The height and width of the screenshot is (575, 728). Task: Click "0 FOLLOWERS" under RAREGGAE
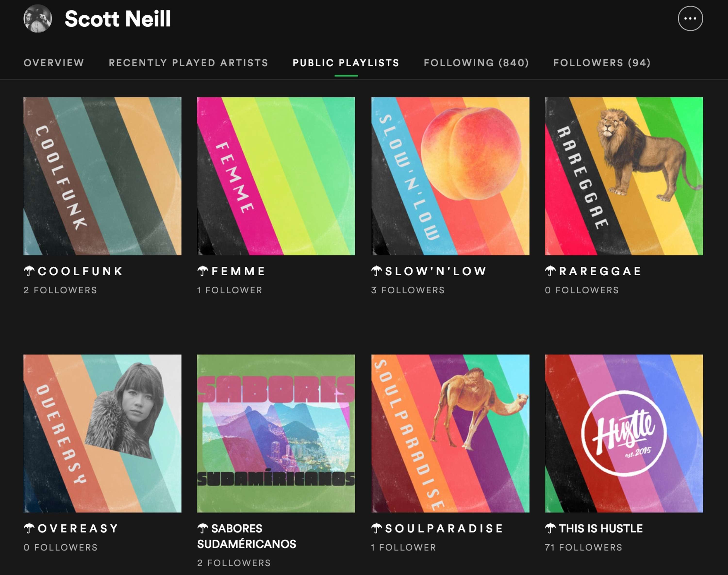582,290
